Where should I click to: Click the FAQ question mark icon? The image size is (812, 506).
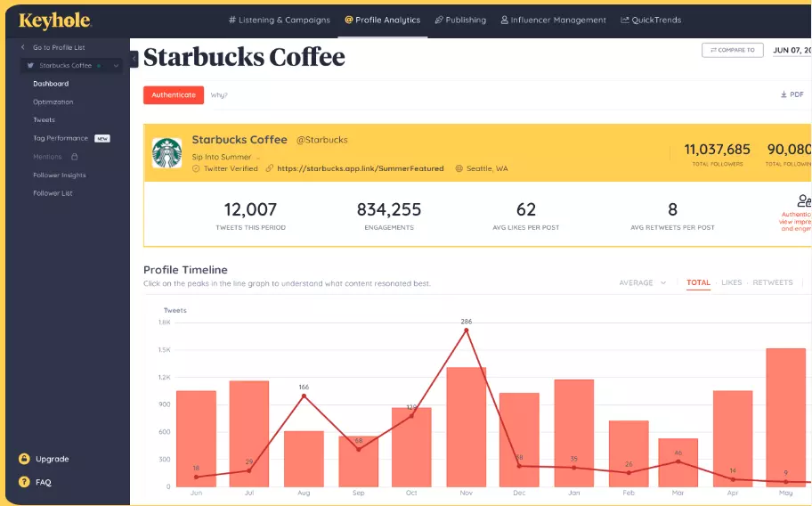click(x=24, y=482)
